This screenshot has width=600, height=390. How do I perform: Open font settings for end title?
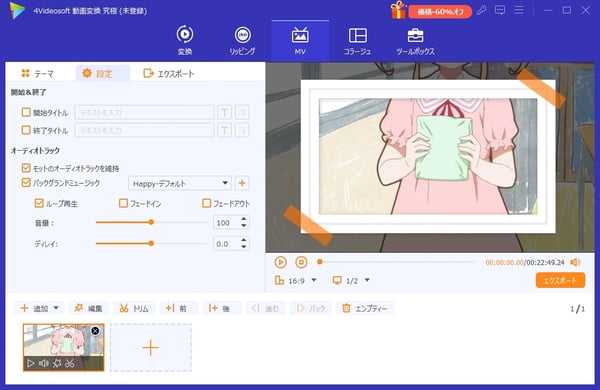tap(225, 130)
